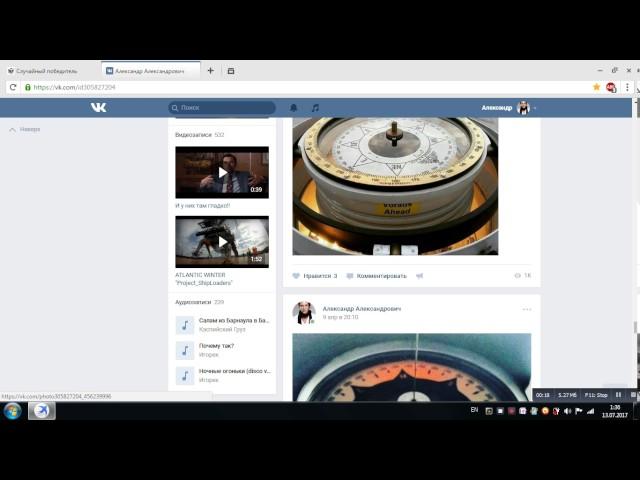Switch the EN language indicator

474,410
